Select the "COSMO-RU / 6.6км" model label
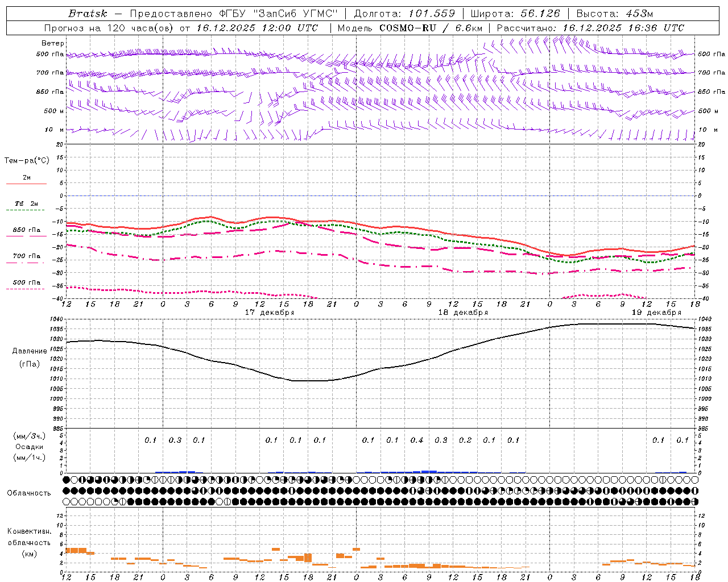Screen dimensions: 728x582 tap(431, 28)
